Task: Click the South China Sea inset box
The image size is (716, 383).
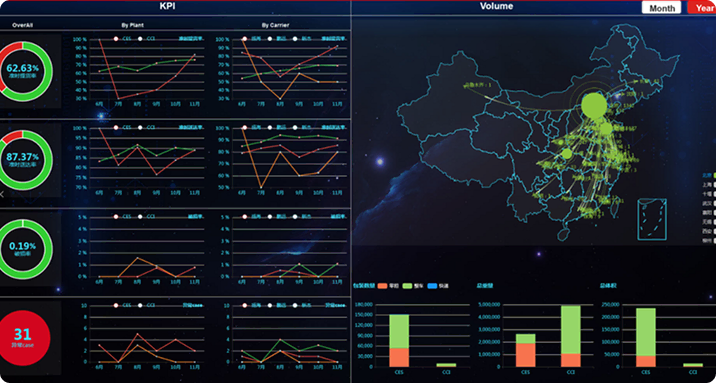Action: pyautogui.click(x=652, y=219)
